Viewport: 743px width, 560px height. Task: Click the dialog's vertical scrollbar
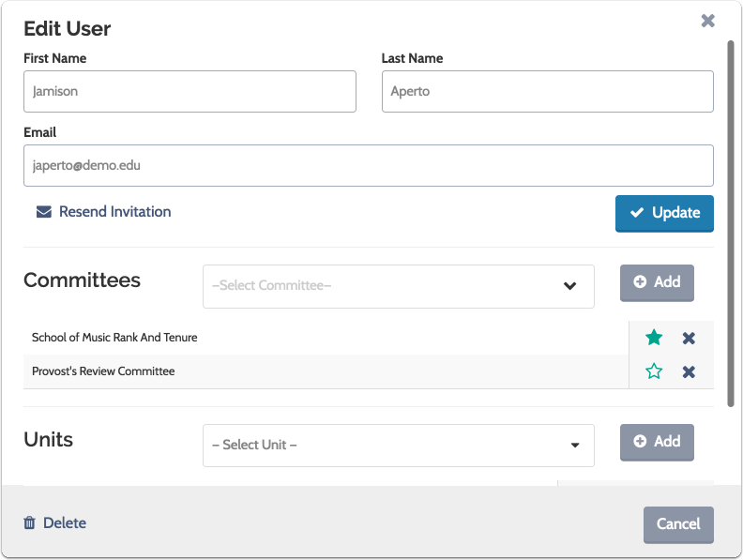tap(730, 223)
